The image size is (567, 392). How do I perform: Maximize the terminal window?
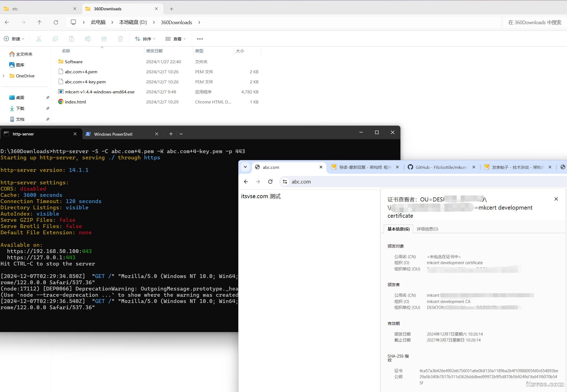point(377,132)
